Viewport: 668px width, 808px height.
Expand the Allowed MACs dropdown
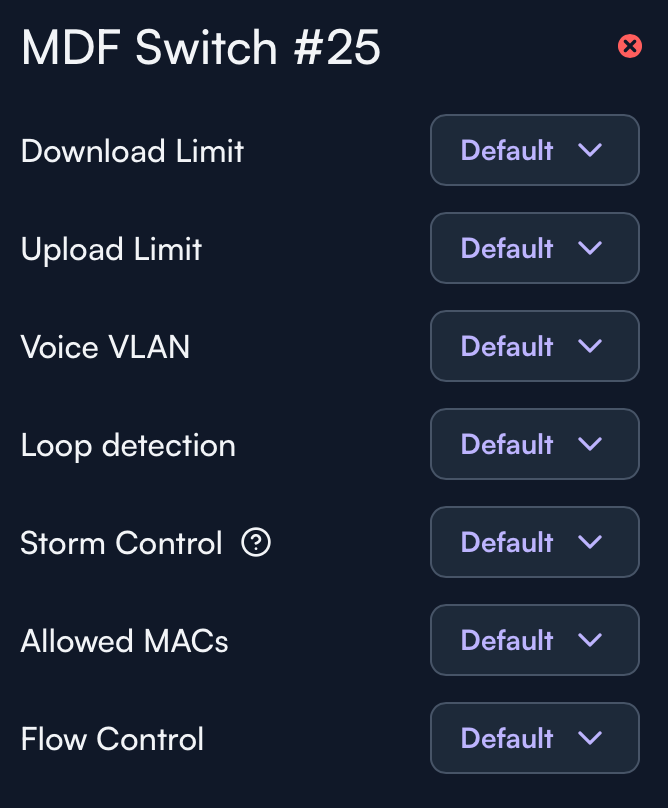pyautogui.click(x=534, y=640)
